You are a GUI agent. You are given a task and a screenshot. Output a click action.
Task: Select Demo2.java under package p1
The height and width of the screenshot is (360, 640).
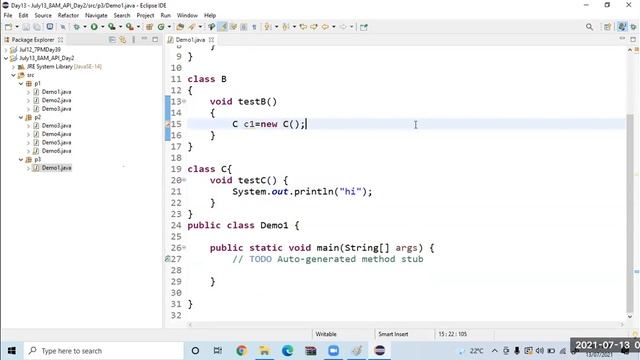point(56,100)
